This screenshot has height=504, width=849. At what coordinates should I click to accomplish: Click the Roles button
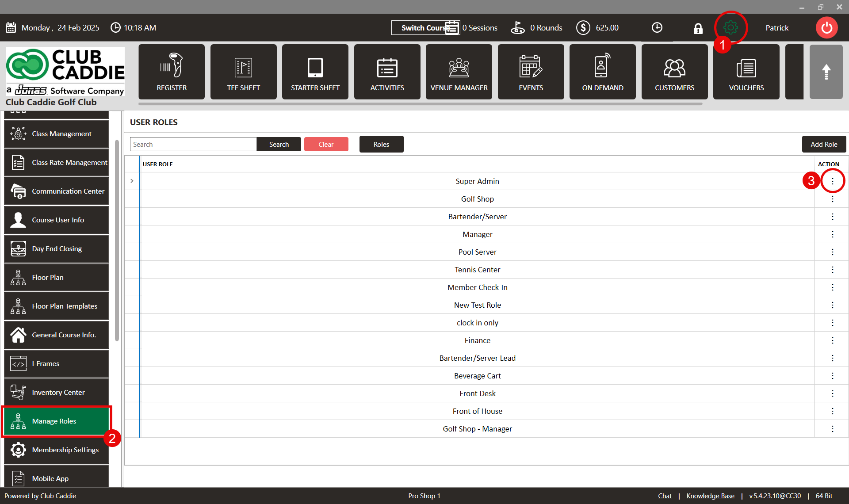pyautogui.click(x=381, y=144)
